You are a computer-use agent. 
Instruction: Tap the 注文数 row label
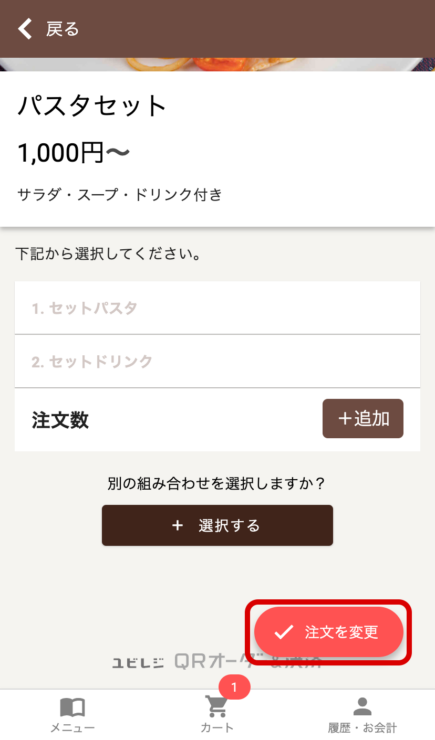60,420
